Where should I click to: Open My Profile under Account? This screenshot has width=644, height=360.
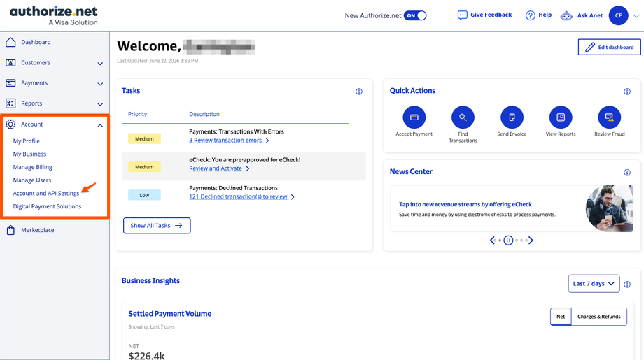[27, 141]
